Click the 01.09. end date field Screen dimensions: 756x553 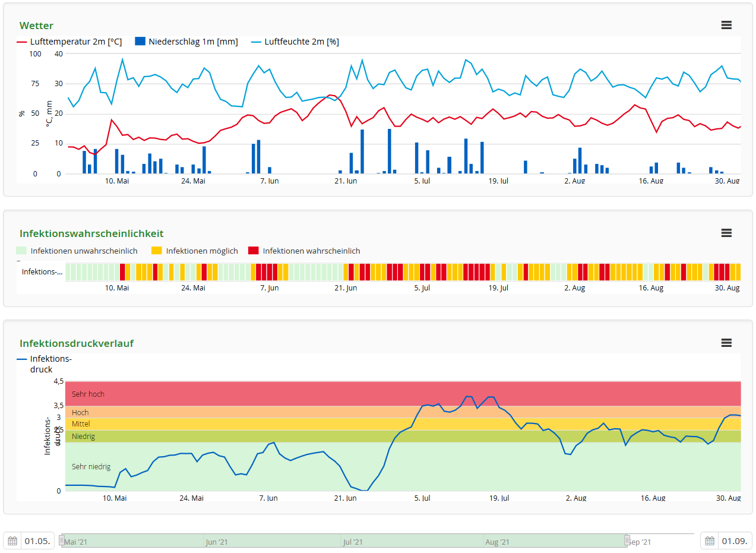pyautogui.click(x=734, y=541)
